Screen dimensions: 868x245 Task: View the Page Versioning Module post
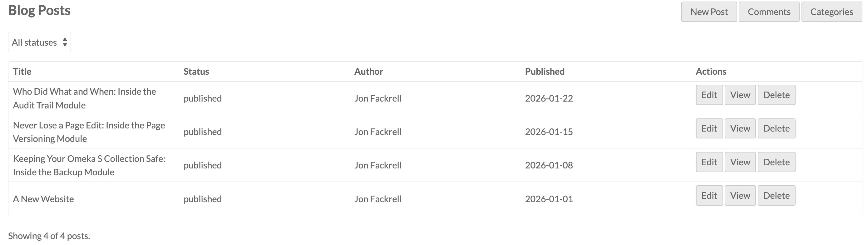[740, 128]
